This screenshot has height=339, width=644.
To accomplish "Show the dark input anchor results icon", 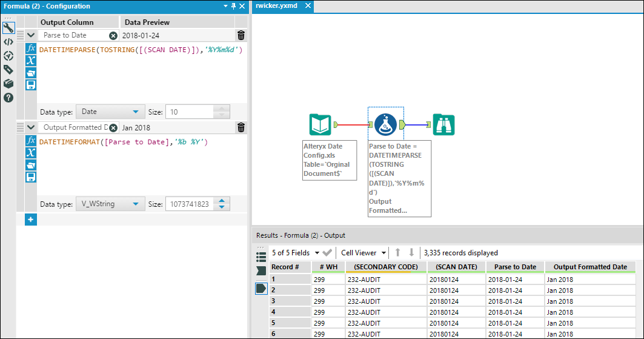I will pos(261,270).
